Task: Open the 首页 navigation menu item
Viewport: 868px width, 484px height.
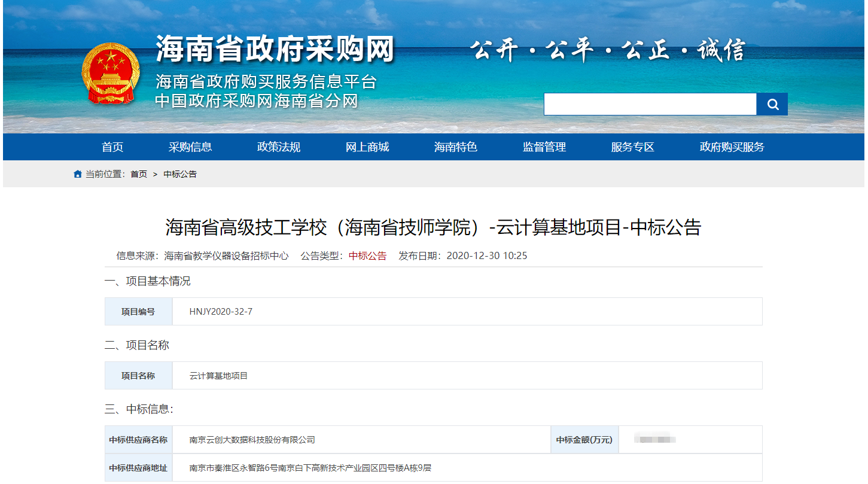Action: click(x=112, y=147)
